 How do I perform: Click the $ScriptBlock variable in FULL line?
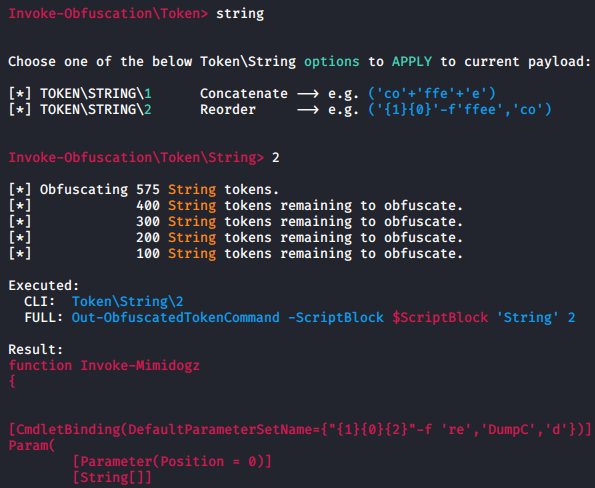440,318
